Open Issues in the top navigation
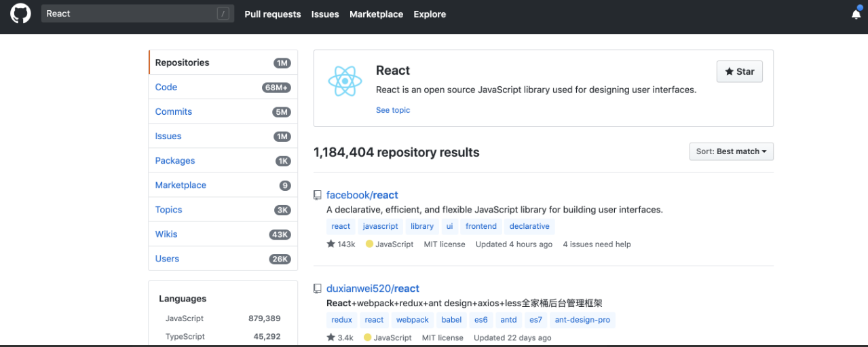The image size is (868, 347). click(x=325, y=14)
